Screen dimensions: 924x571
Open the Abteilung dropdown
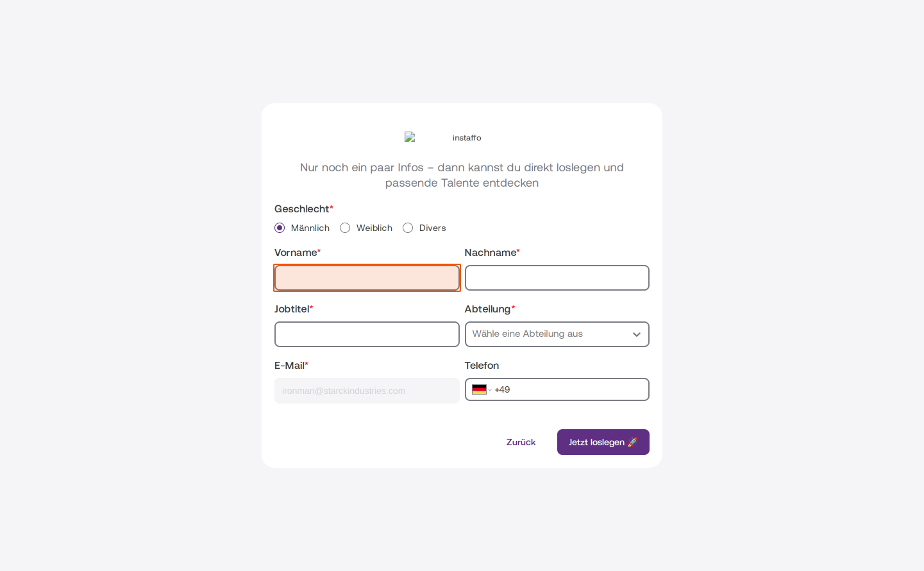pyautogui.click(x=557, y=334)
